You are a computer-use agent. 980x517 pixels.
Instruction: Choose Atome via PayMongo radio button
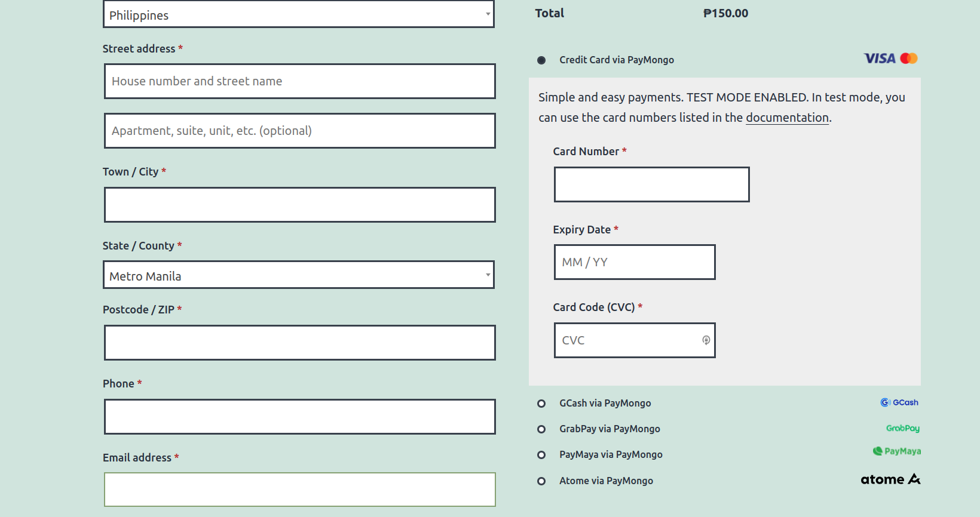541,481
